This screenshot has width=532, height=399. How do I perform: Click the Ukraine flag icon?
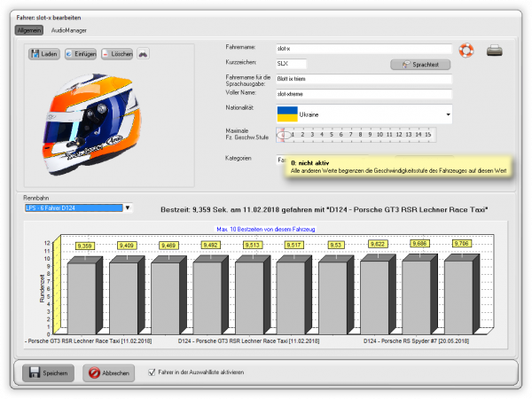[x=287, y=114]
